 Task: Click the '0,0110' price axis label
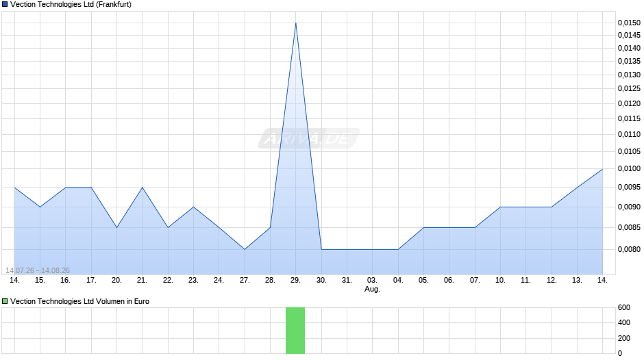[629, 134]
